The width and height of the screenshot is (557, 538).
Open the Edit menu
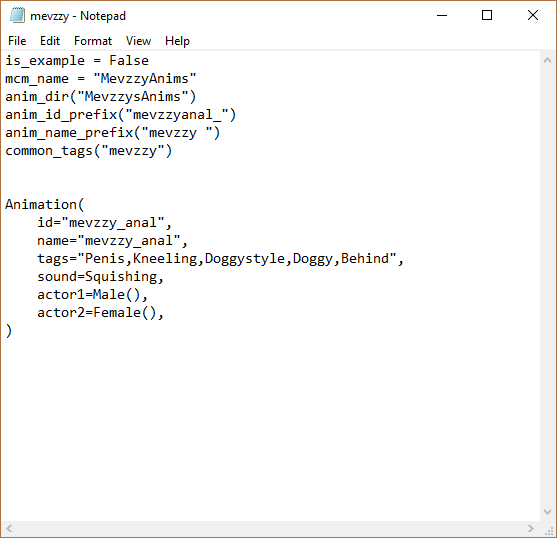(50, 41)
